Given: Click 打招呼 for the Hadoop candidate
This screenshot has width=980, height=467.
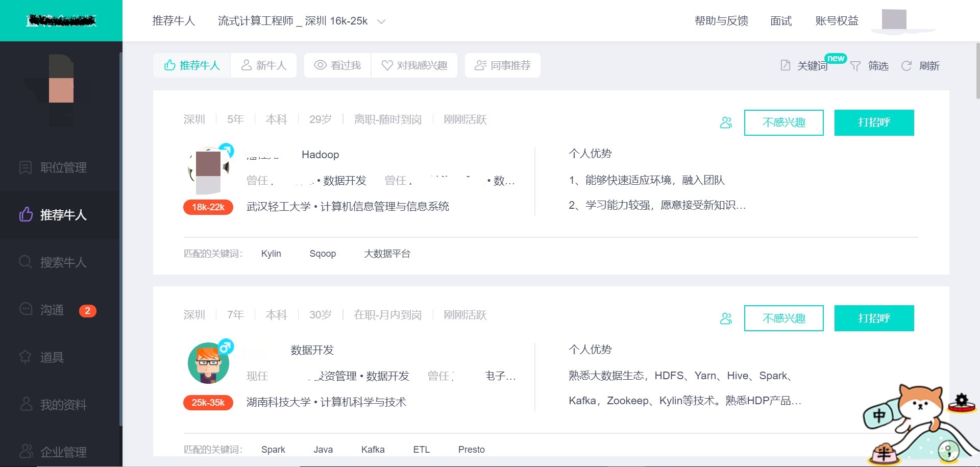Looking at the screenshot, I should click(874, 122).
